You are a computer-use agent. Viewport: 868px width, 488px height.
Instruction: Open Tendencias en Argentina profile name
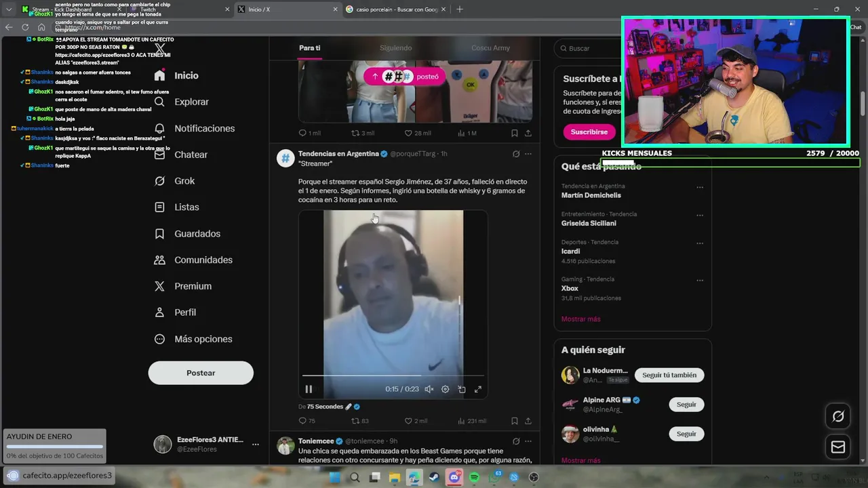(x=338, y=154)
